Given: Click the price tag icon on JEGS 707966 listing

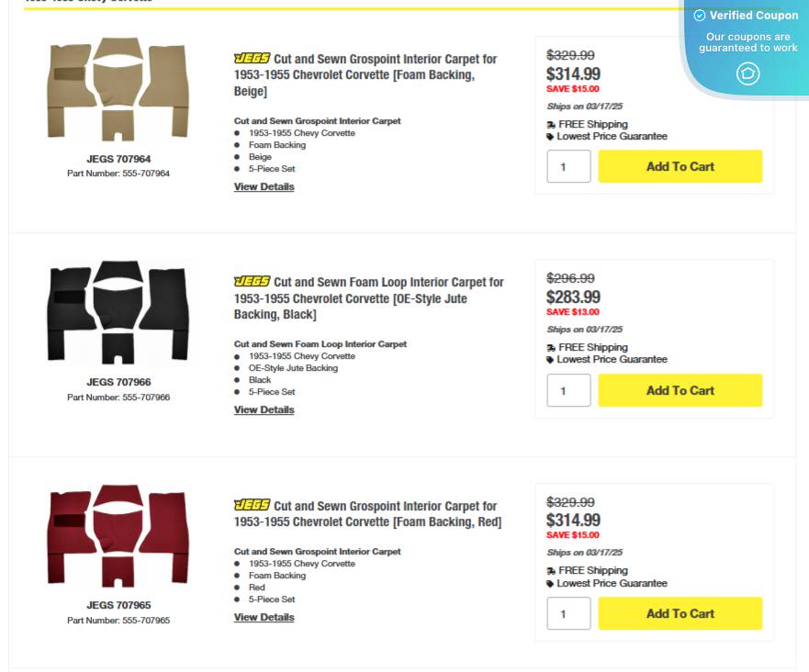Looking at the screenshot, I should point(551,359).
